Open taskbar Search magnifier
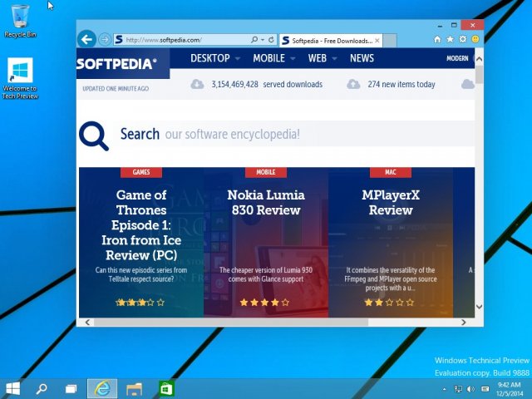The image size is (532, 399). tap(42, 389)
